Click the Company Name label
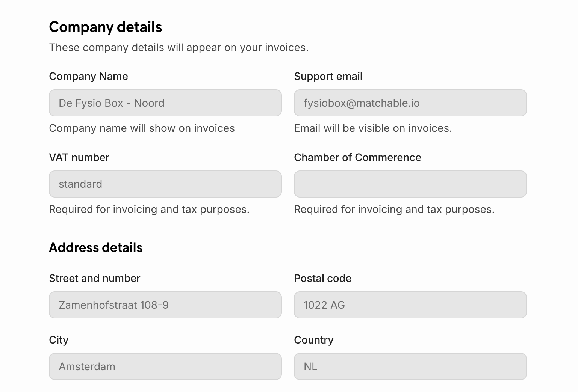 point(88,76)
